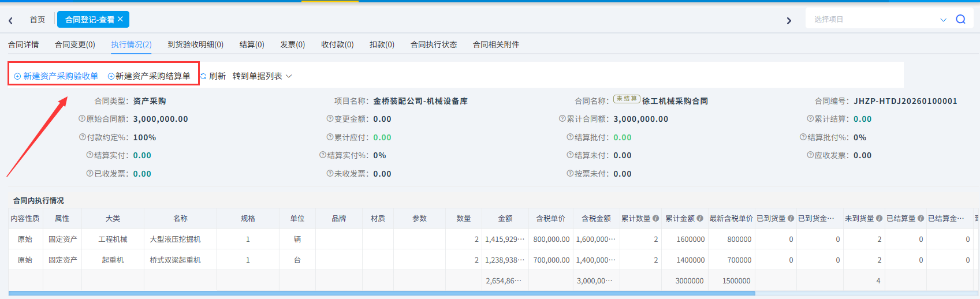Select the 大型液压挖掘机 table row
The height and width of the screenshot is (299, 980).
(175, 239)
